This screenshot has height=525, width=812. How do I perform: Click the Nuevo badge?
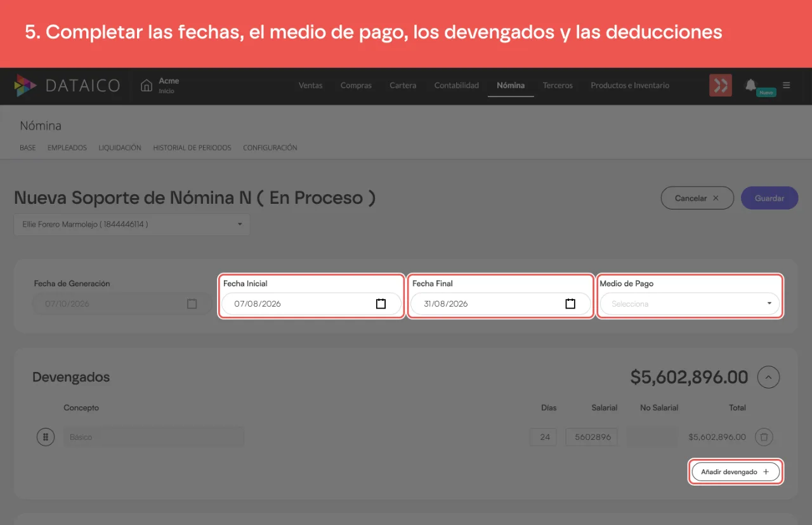[x=766, y=93]
